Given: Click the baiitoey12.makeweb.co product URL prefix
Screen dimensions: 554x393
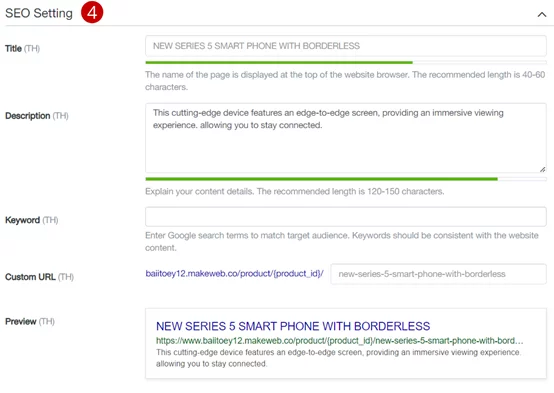Looking at the screenshot, I should click(234, 274).
